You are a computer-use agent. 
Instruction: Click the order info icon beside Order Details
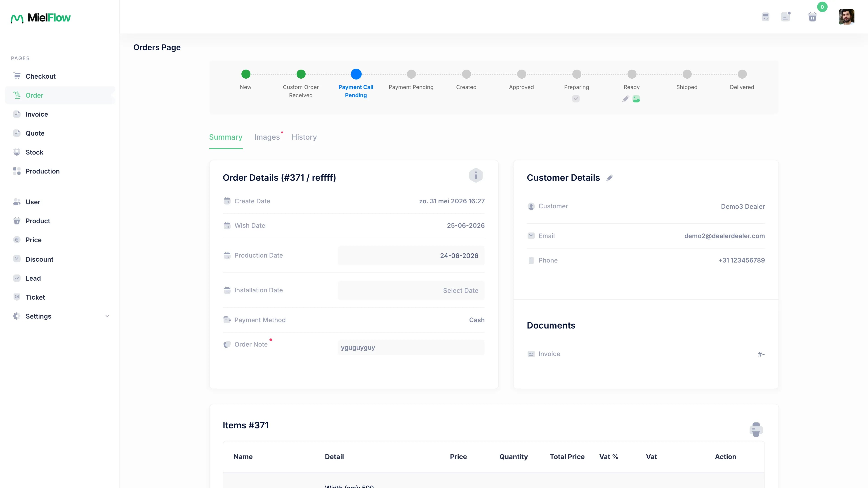[476, 176]
